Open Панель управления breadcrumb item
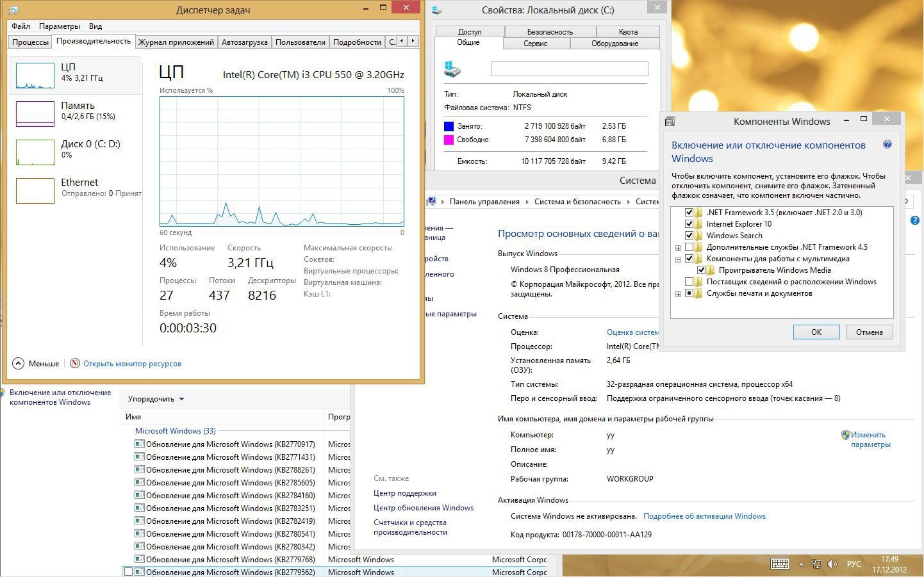The width and height of the screenshot is (924, 577). click(x=484, y=202)
